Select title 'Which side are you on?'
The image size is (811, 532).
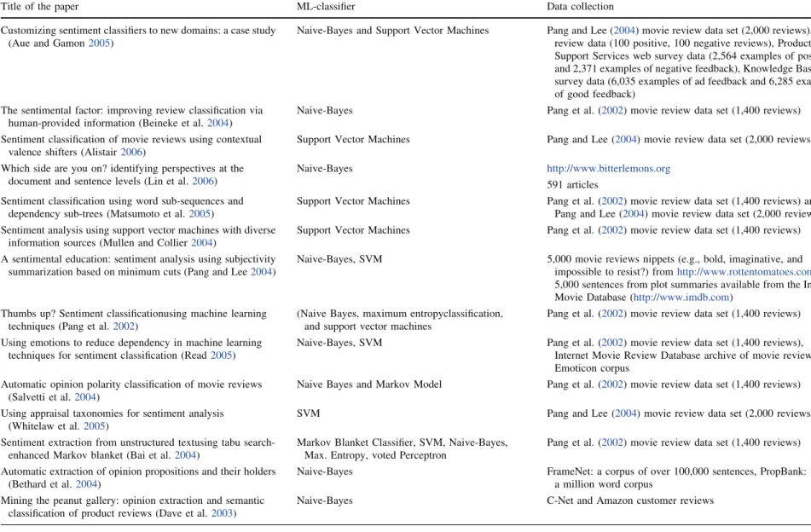54,169
